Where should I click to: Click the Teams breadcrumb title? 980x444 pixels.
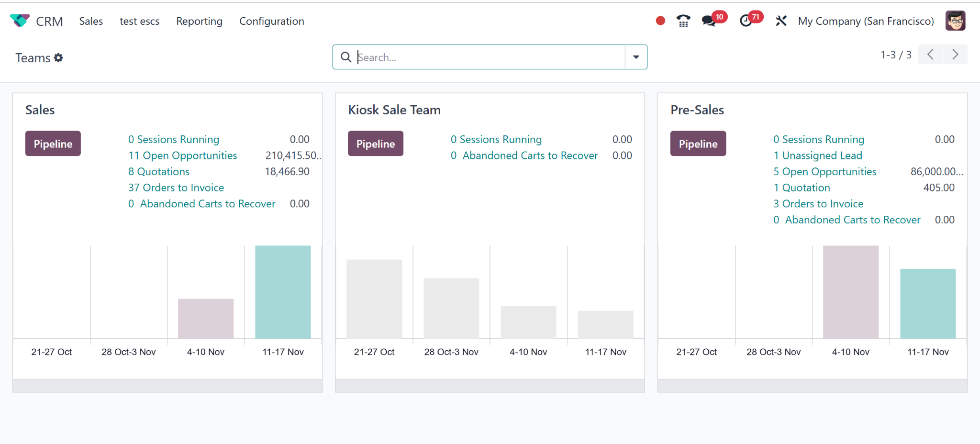[33, 58]
